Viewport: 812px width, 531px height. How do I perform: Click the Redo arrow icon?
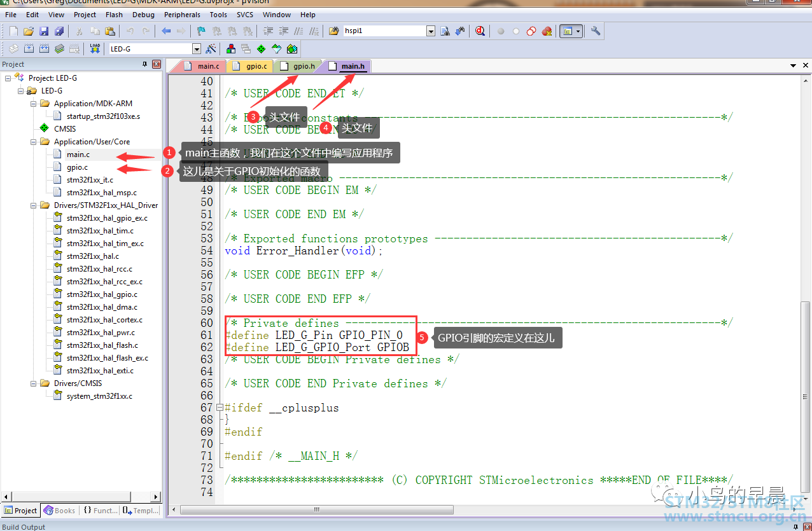(146, 31)
